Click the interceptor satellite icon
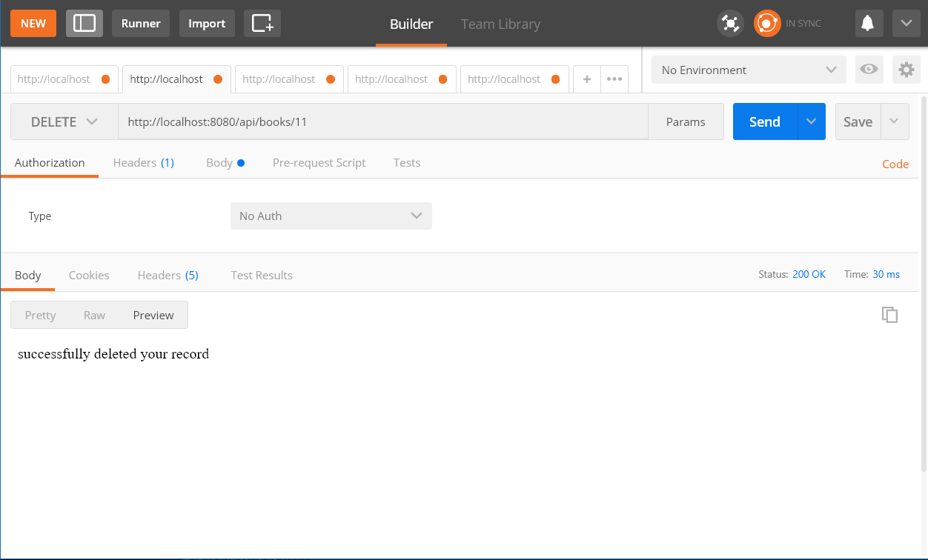The height and width of the screenshot is (560, 928). [730, 24]
